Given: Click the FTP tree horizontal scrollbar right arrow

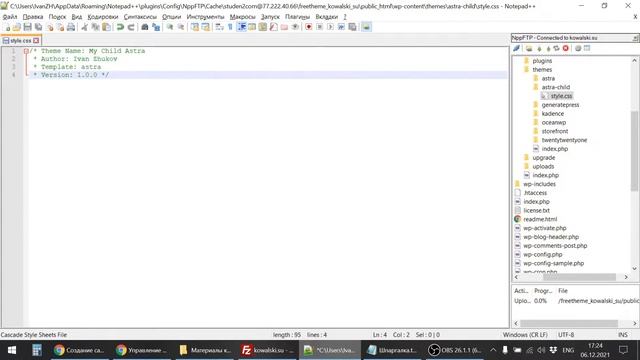Looking at the screenshot, I should (626, 277).
